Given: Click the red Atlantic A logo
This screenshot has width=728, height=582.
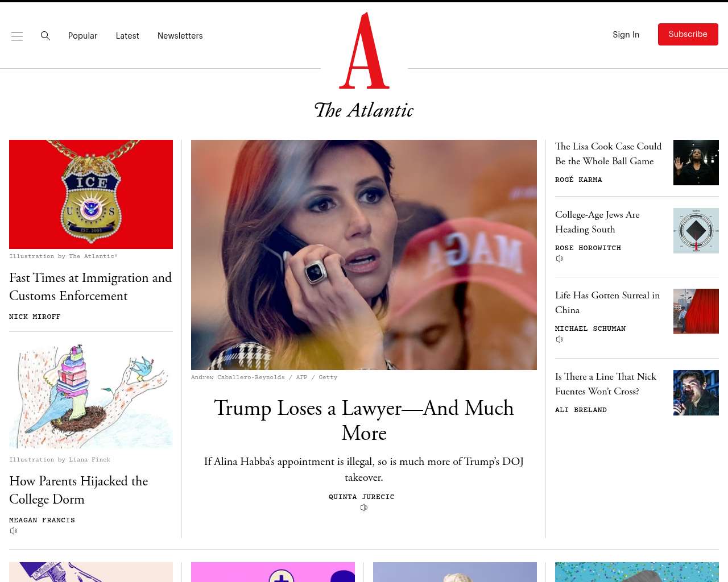Looking at the screenshot, I should point(364,51).
